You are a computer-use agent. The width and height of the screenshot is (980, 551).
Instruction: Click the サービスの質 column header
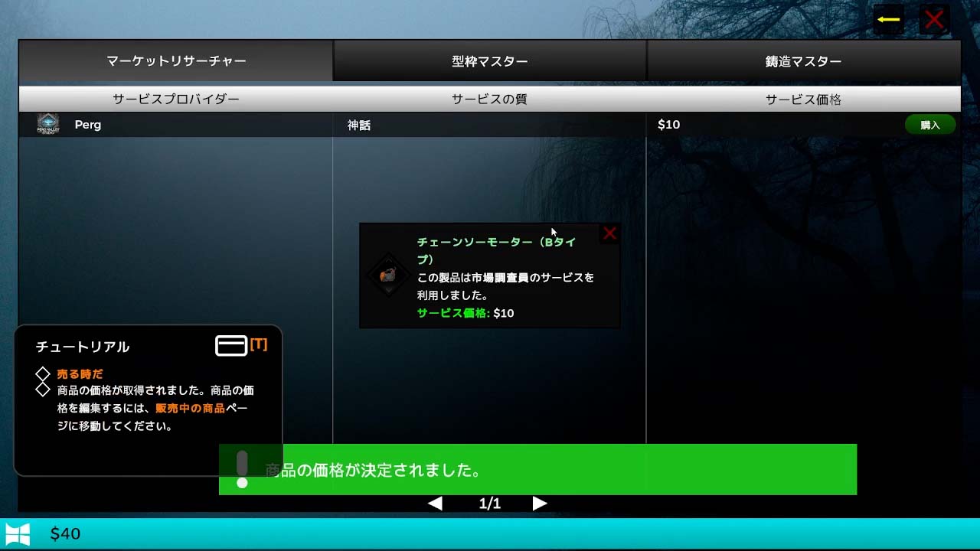point(489,99)
